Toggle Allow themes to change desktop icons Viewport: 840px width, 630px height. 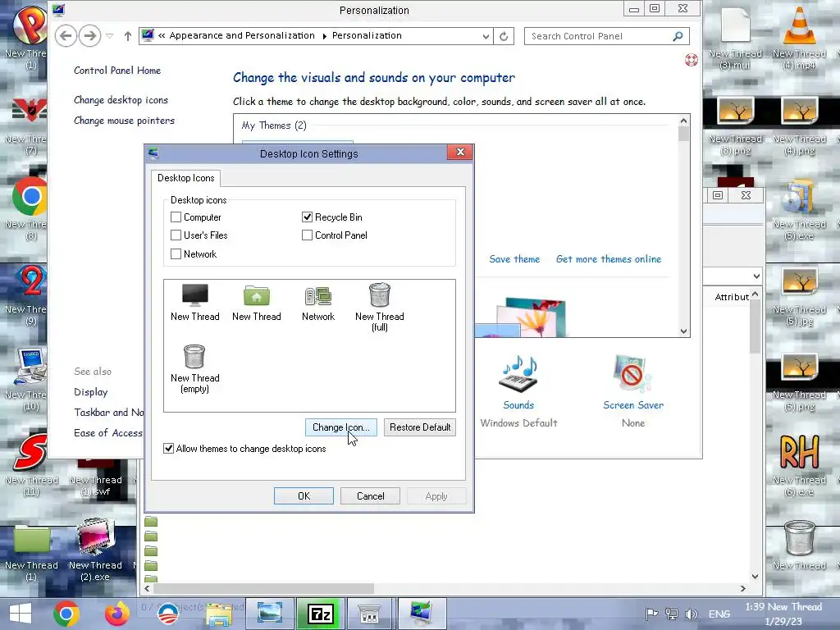click(x=169, y=449)
